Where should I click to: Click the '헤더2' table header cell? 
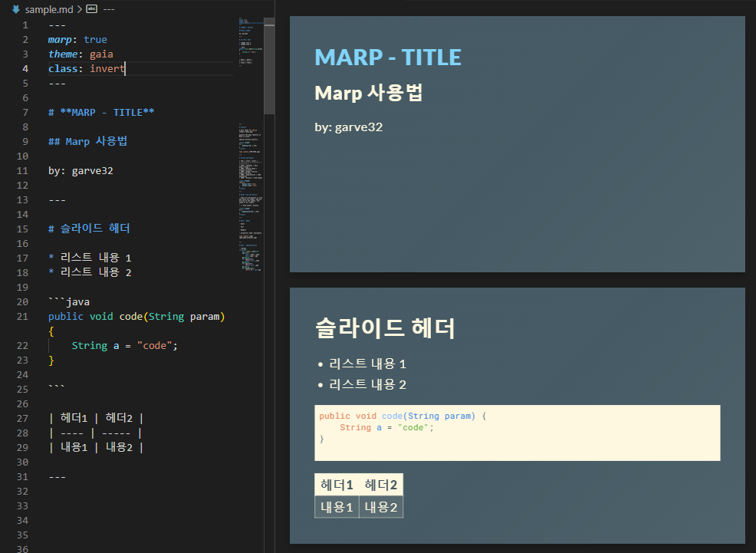pos(381,485)
